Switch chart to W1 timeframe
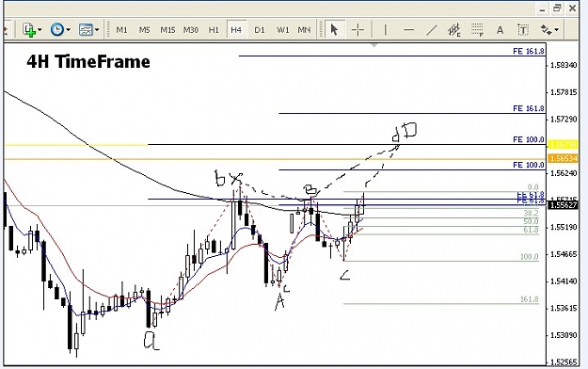The width and height of the screenshot is (588, 369). tap(283, 30)
